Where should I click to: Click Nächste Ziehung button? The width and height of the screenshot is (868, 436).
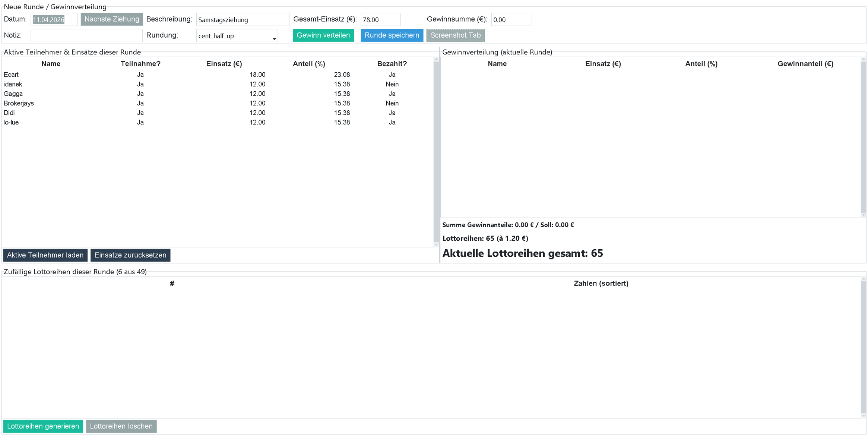coord(111,19)
